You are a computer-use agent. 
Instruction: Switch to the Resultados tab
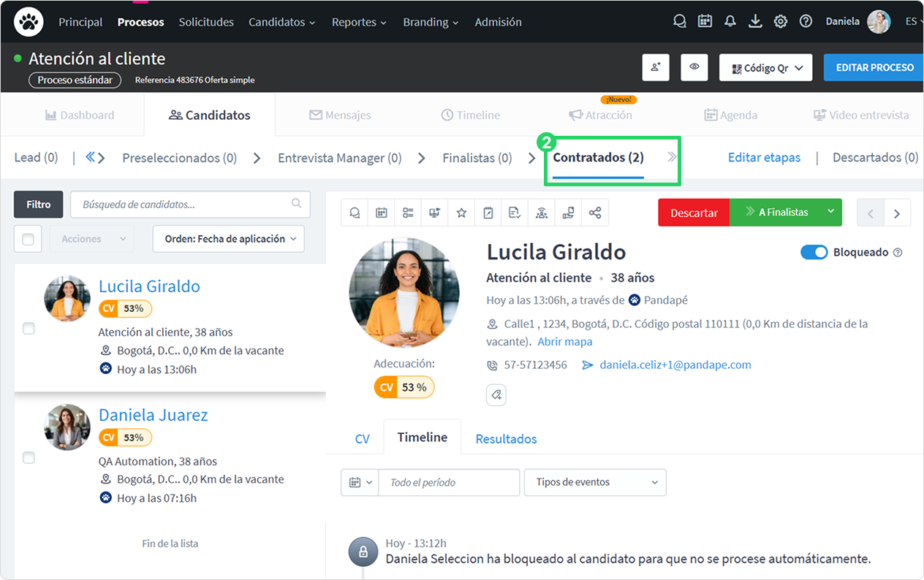coord(506,439)
